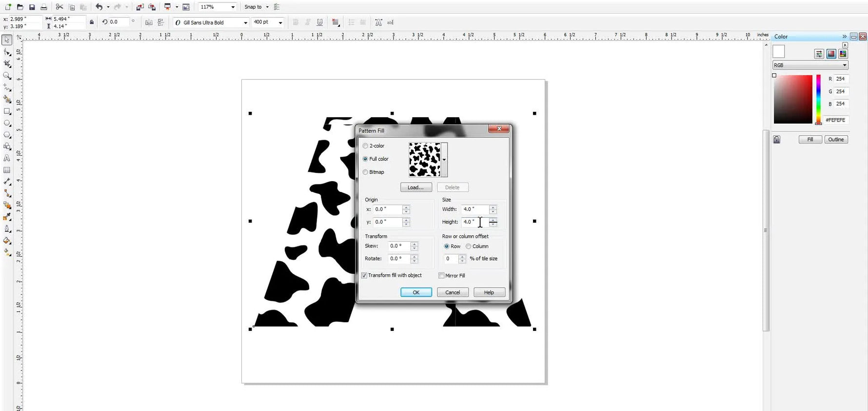Viewport: 868px width, 411px height.
Task: Collapse the Color docker with double chevron
Action: click(845, 37)
